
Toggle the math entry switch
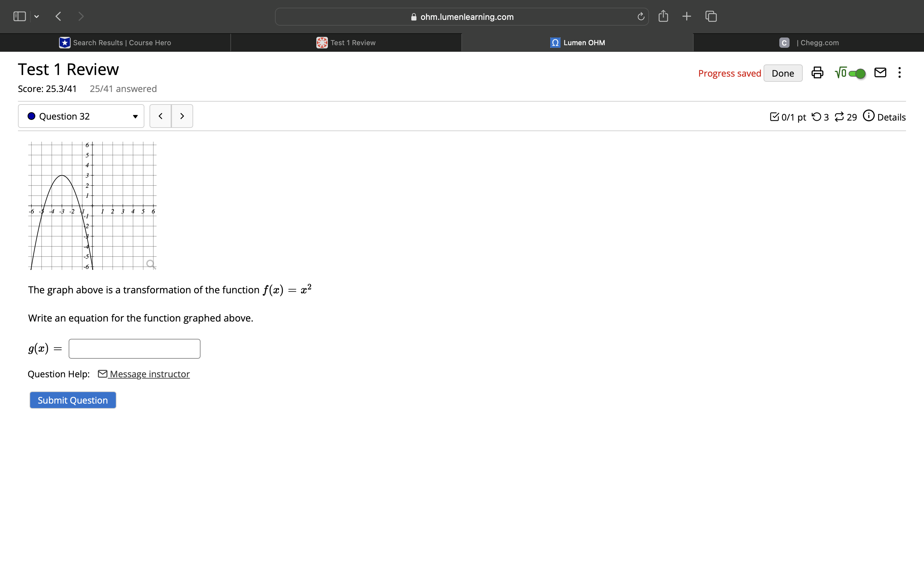[856, 73]
